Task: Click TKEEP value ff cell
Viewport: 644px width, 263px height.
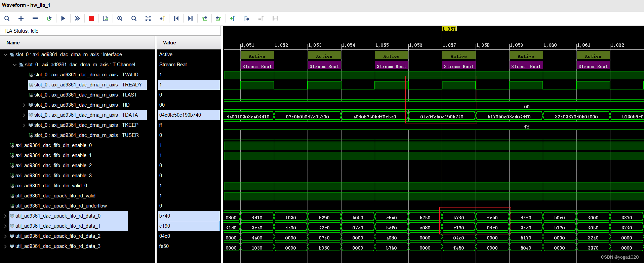Action: click(x=189, y=125)
